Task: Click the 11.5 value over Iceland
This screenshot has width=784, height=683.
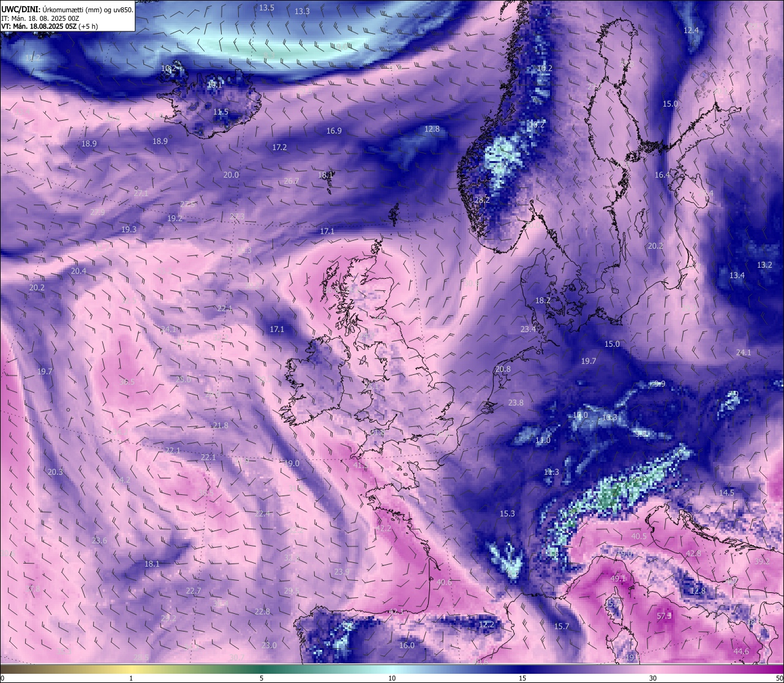Action: [x=221, y=112]
